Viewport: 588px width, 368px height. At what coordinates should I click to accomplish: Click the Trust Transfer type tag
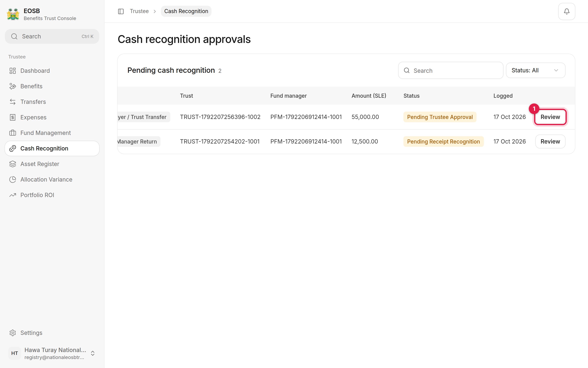point(144,117)
